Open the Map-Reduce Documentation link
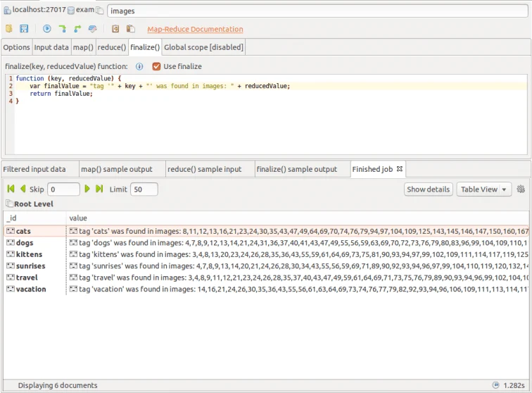Screen dimensions: 532x393 (195, 29)
